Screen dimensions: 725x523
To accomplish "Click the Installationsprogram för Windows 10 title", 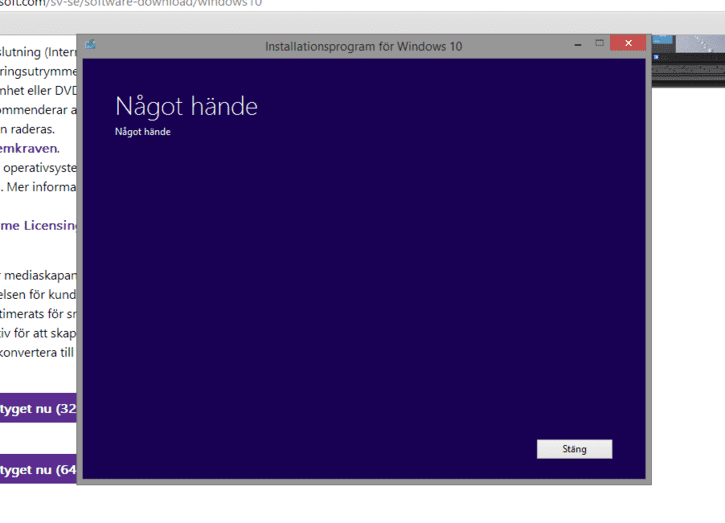I will (363, 46).
